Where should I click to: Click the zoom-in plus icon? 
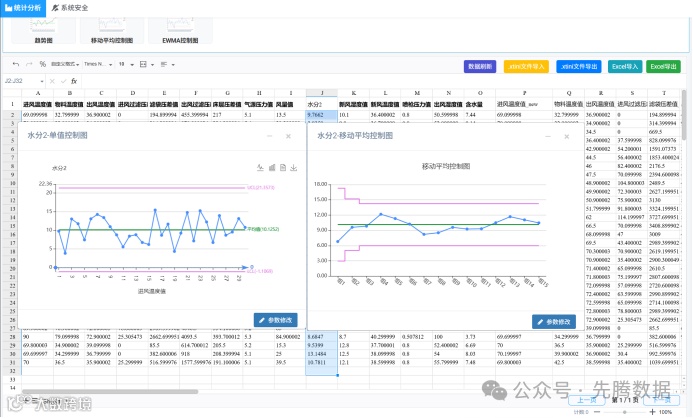click(x=652, y=412)
